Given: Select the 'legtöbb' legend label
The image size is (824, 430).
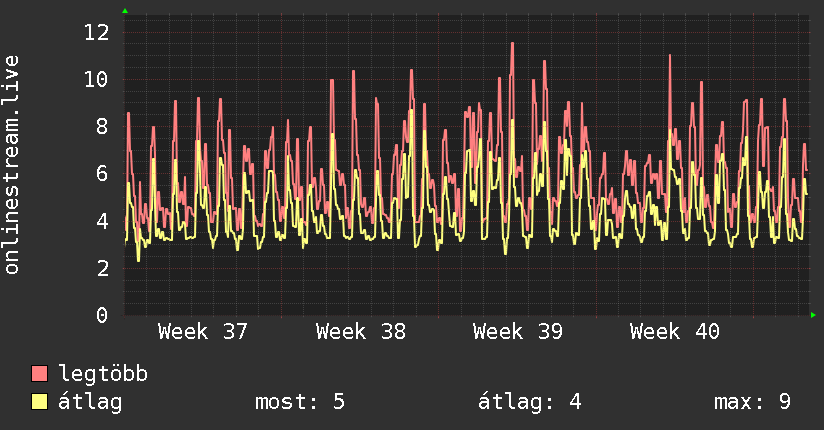Looking at the screenshot, I should (x=103, y=373).
